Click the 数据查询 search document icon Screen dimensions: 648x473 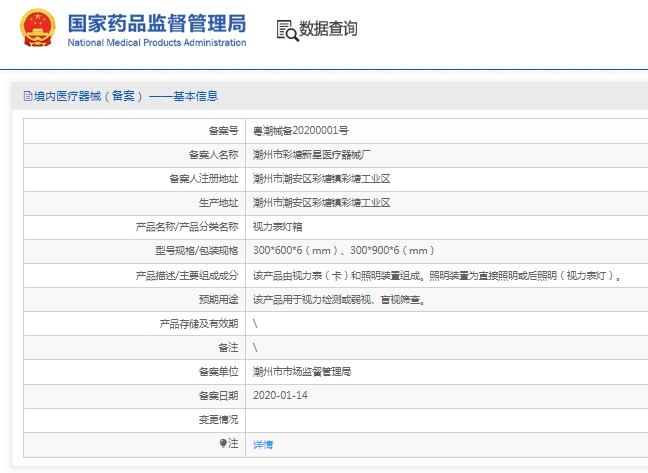287,30
